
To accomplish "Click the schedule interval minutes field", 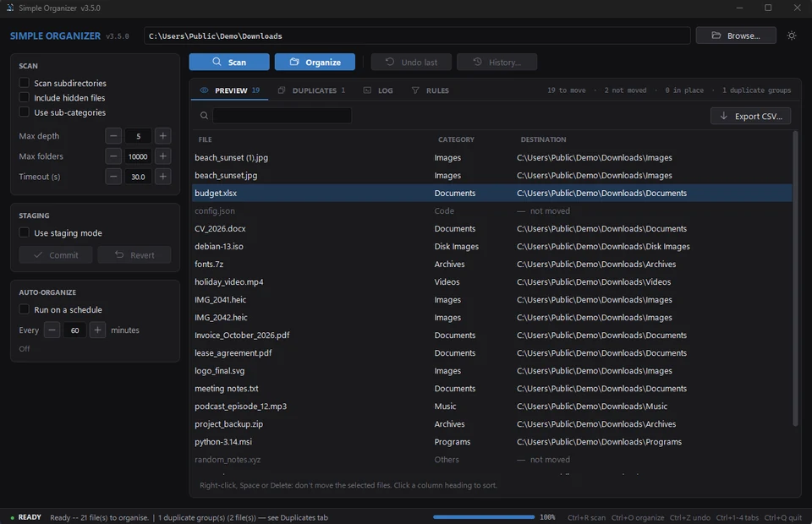I will pos(74,330).
